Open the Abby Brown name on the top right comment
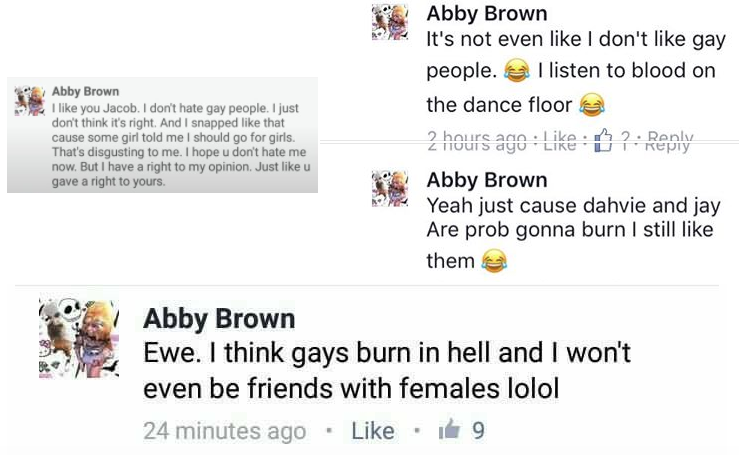This screenshot has width=739, height=455. pos(487,14)
